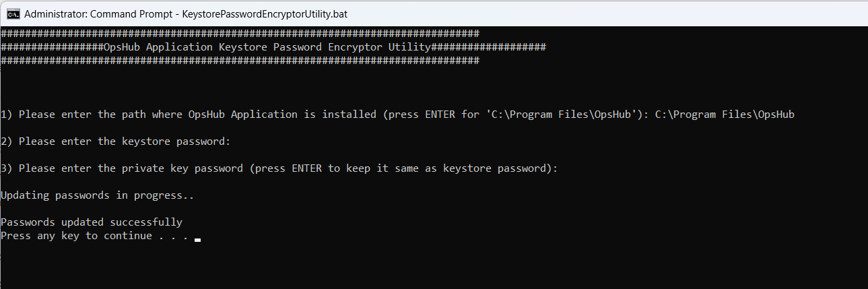
Task: Click the 'Press any key to continue' text
Action: click(x=77, y=236)
